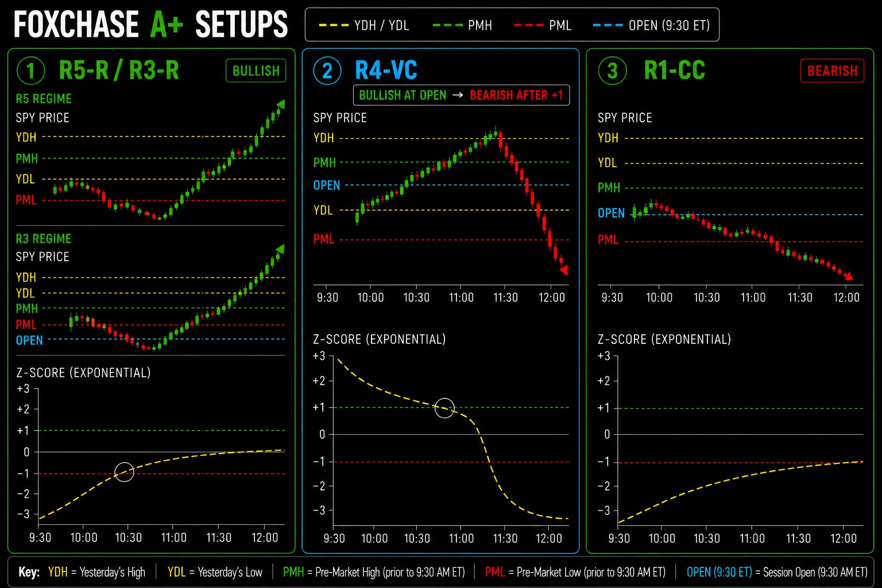The height and width of the screenshot is (588, 882).
Task: Click the FOXCHASE A+ SETUPS title
Action: click(x=150, y=25)
